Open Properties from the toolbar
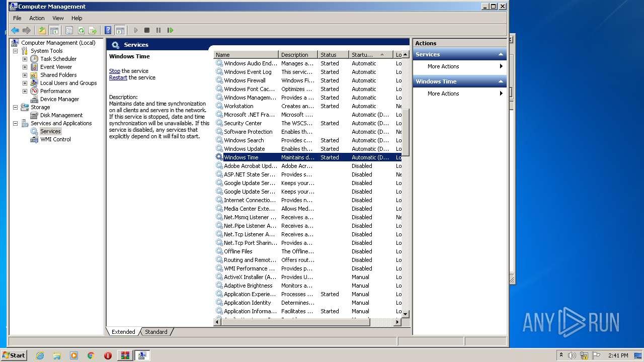 pyautogui.click(x=69, y=30)
